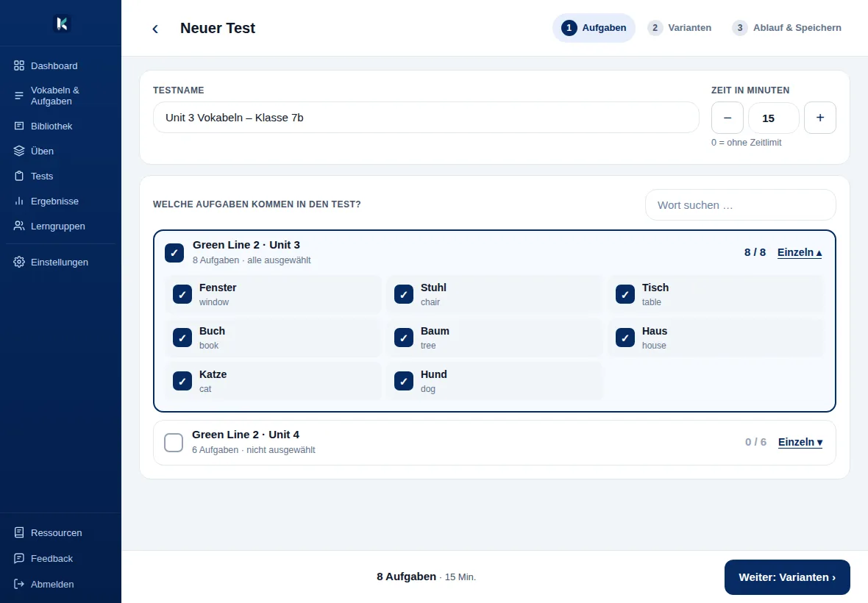Click the Wort suchen search field

[740, 204]
